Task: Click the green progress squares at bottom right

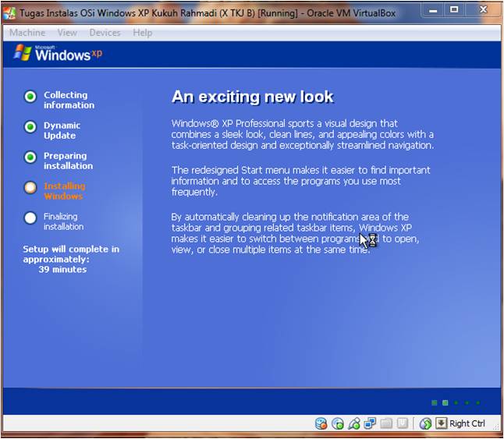Action: click(x=456, y=402)
